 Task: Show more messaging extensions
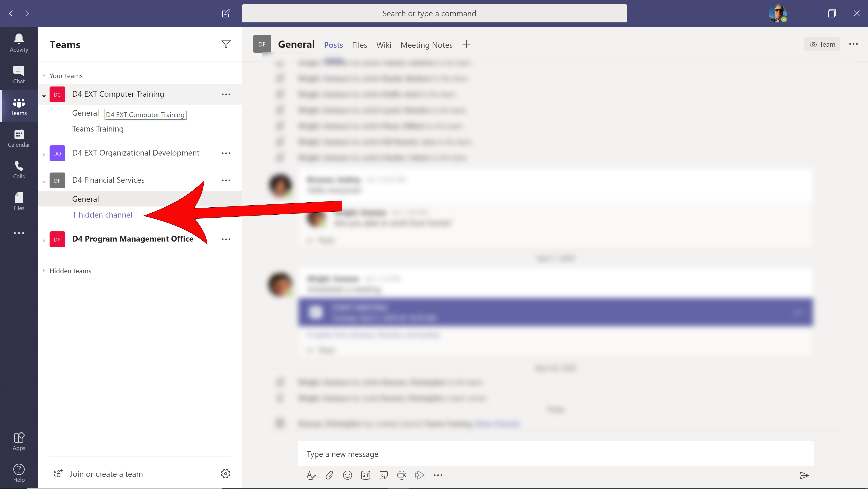pyautogui.click(x=438, y=475)
